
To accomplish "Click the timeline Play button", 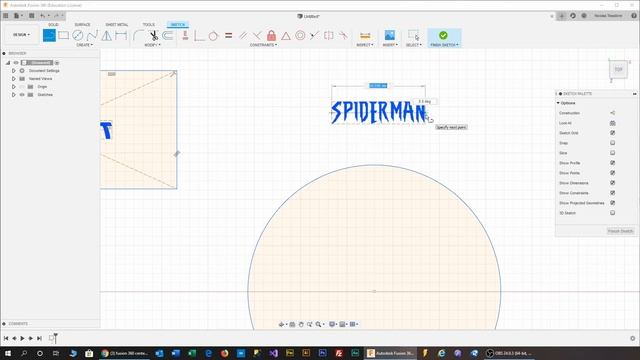I will click(x=22, y=338).
